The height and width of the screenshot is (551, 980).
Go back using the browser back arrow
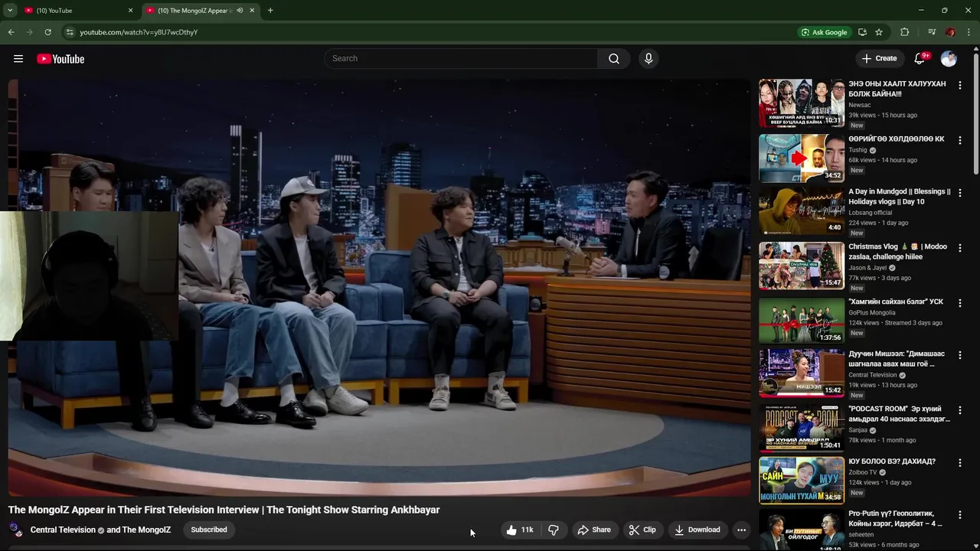pyautogui.click(x=11, y=32)
